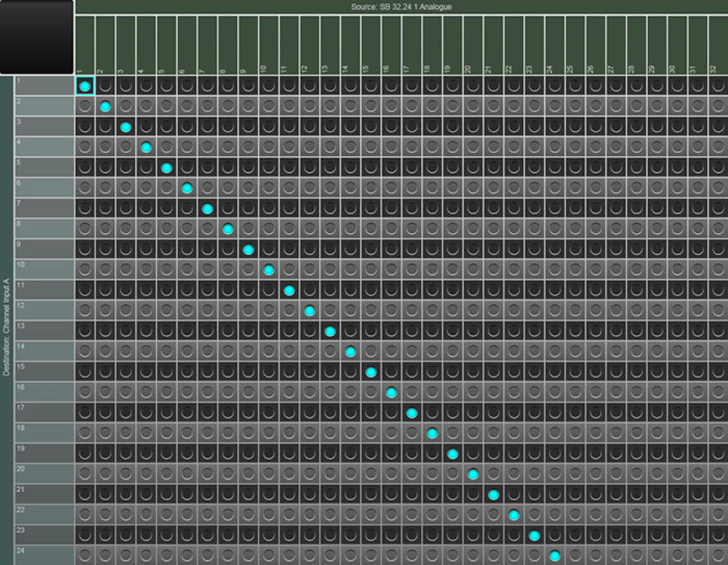The image size is (728, 565).
Task: Patch source 1 to channel input 9
Action: coord(85,250)
